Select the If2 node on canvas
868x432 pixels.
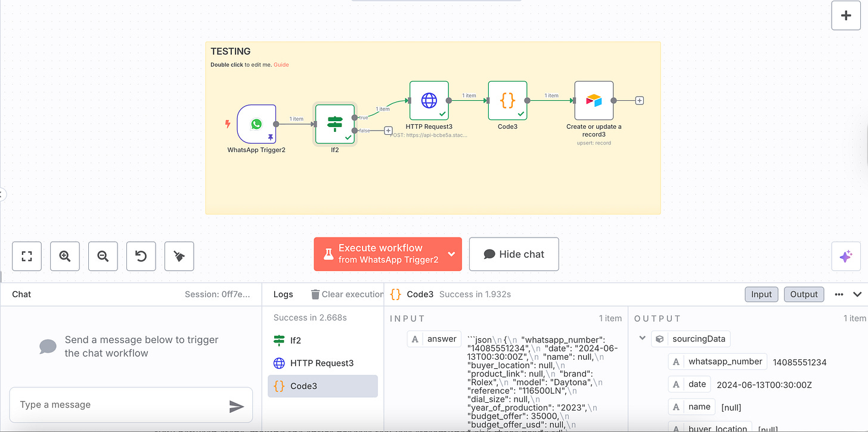[x=335, y=124]
